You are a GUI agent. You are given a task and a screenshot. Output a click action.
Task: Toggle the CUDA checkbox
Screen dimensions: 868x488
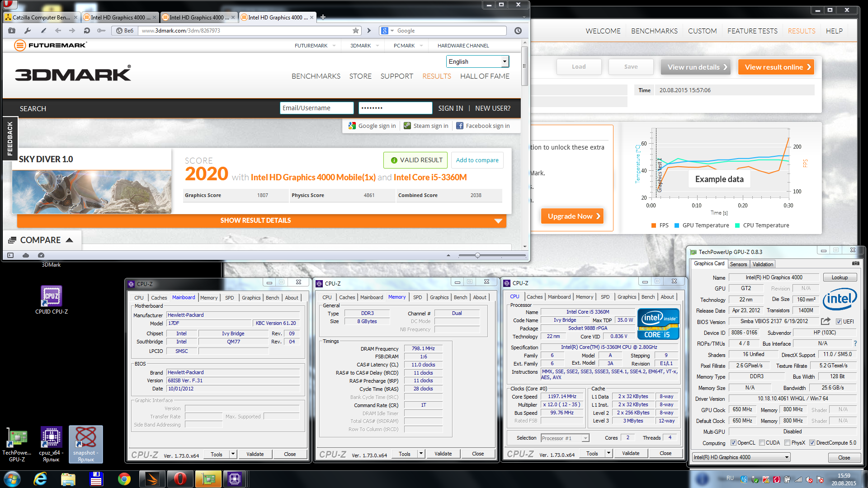click(762, 443)
